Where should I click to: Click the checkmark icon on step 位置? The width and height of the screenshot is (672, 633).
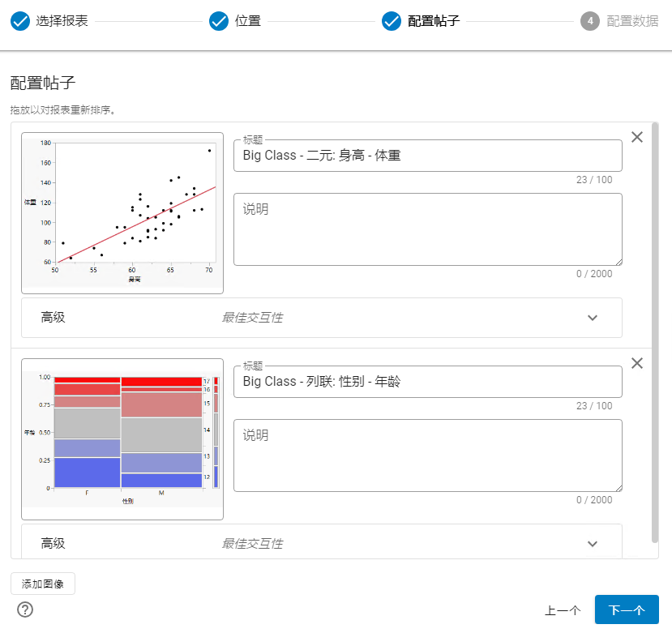219,22
